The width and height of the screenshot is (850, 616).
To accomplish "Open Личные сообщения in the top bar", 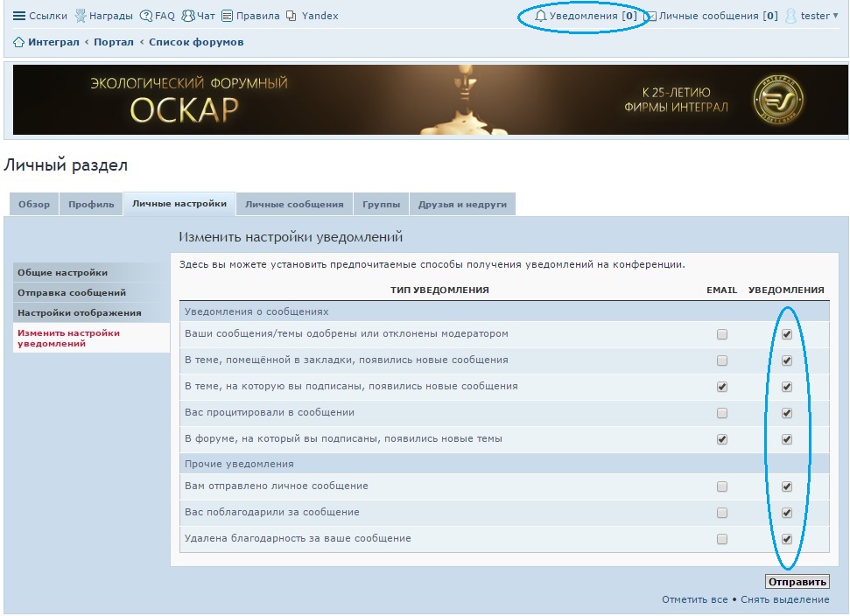I will click(709, 16).
